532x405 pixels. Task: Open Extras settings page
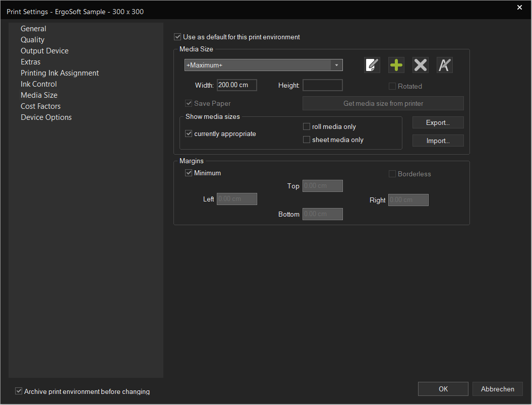(x=31, y=61)
